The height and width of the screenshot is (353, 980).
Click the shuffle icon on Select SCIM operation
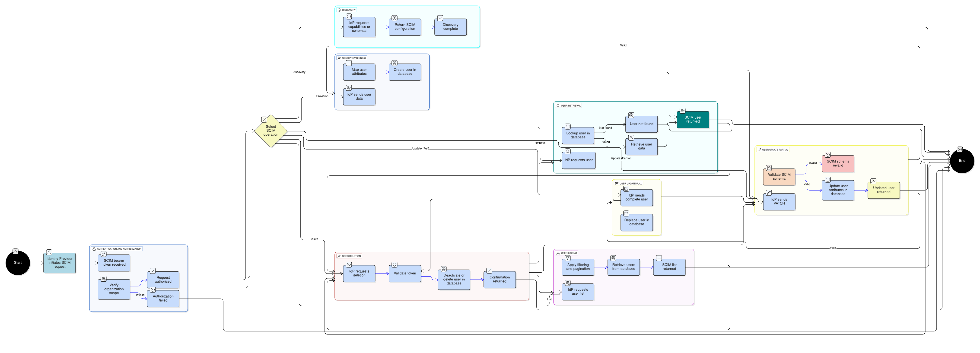[x=264, y=119]
